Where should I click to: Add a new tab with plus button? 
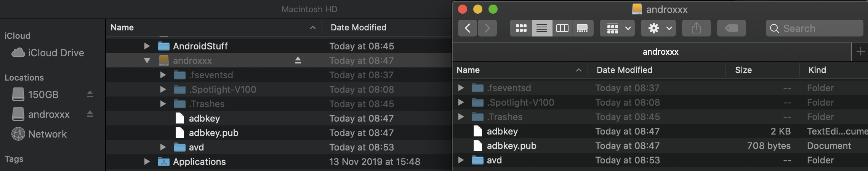pyautogui.click(x=860, y=52)
